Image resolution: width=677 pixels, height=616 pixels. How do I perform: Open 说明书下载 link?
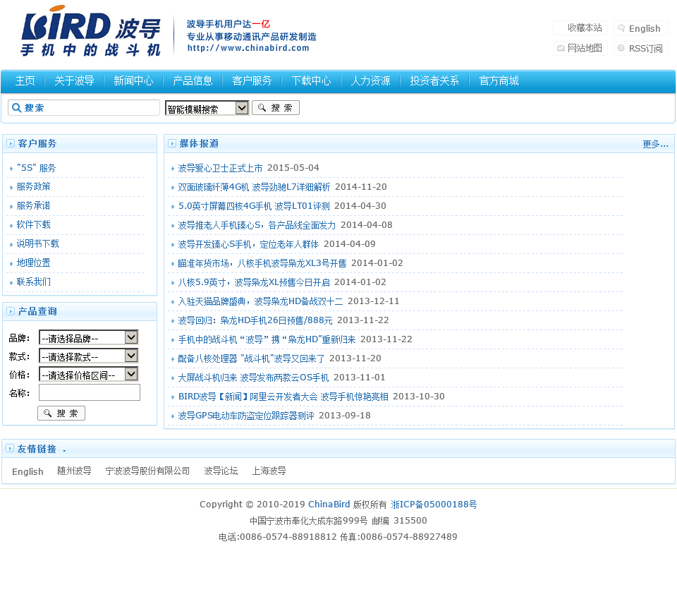pos(38,243)
